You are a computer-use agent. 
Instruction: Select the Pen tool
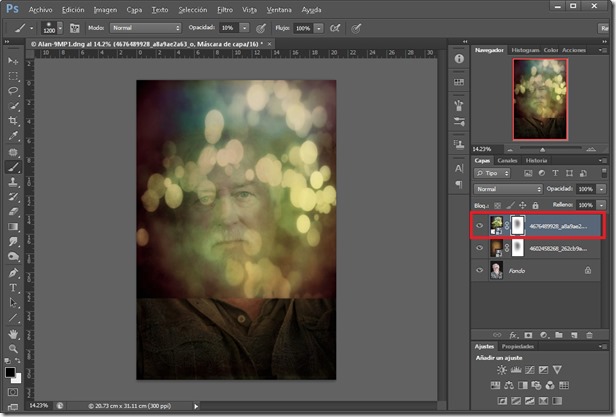pos(14,271)
